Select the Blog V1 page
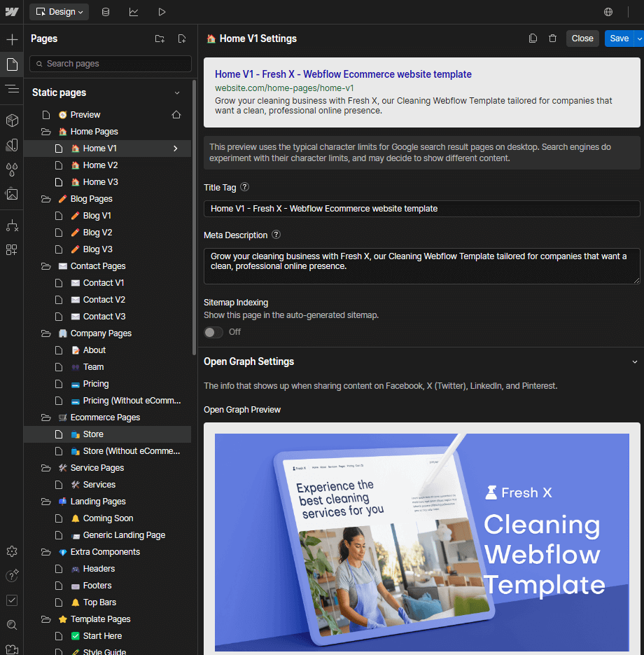The image size is (644, 655). (108, 216)
